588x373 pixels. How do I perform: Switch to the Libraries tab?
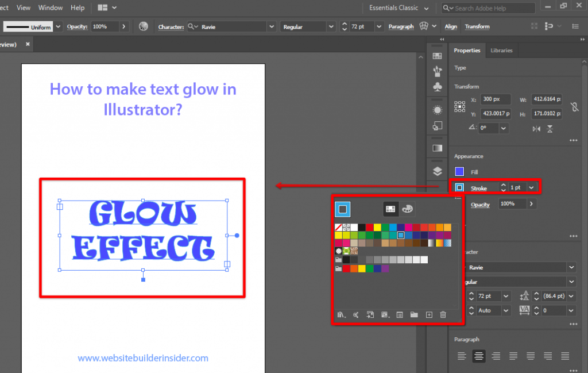501,51
